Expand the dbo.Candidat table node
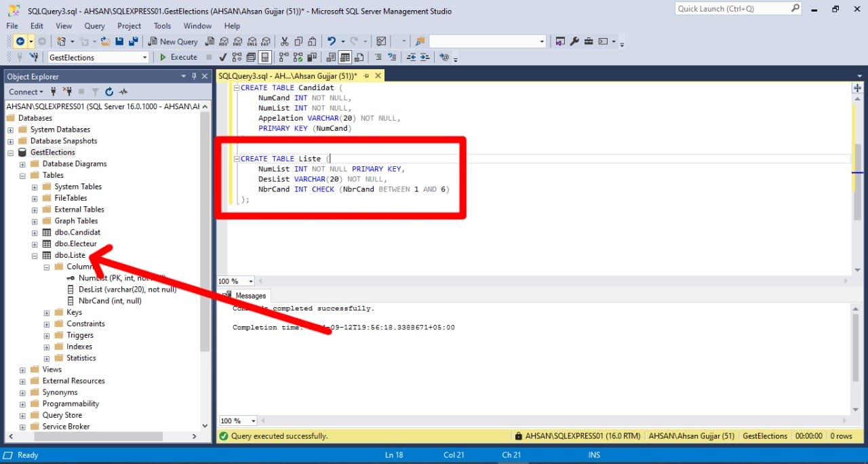 coord(35,232)
